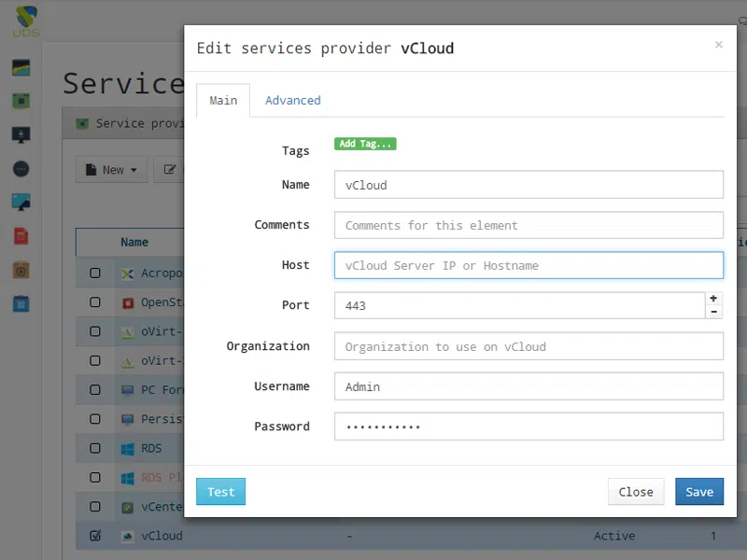Open the blue calendar icon in sidebar
The image size is (747, 560).
(x=21, y=304)
